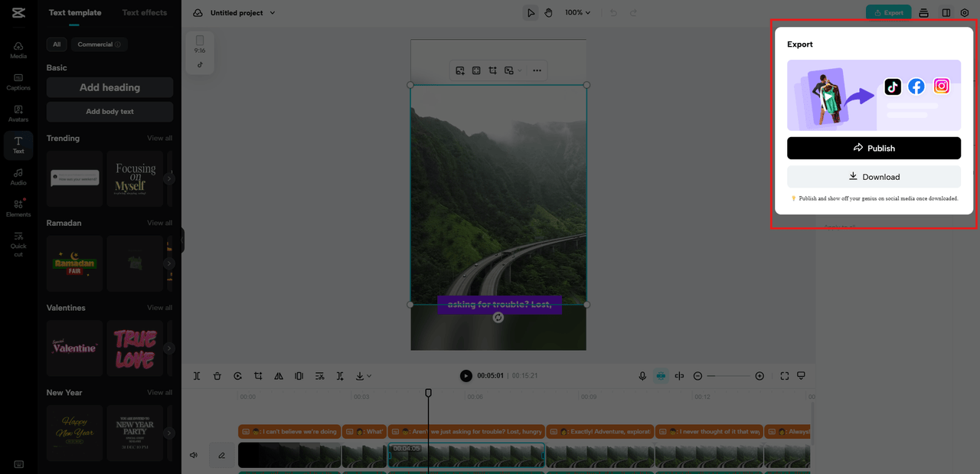Expand the 100% zoom level dropdown
This screenshot has width=980, height=474.
(578, 13)
